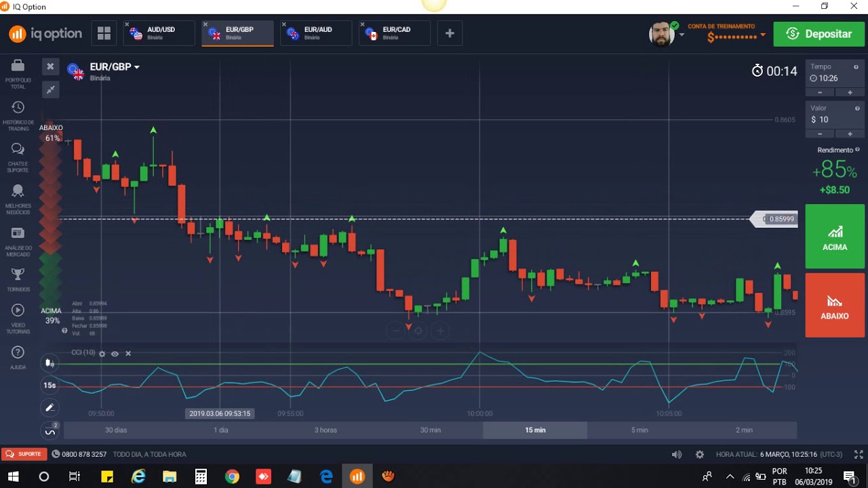The image size is (868, 488).
Task: Select the pencil drawing tools icon
Action: 50,407
